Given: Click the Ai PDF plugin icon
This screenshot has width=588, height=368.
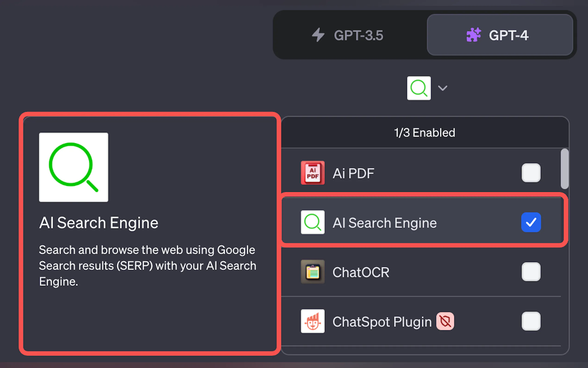Looking at the screenshot, I should (x=313, y=173).
